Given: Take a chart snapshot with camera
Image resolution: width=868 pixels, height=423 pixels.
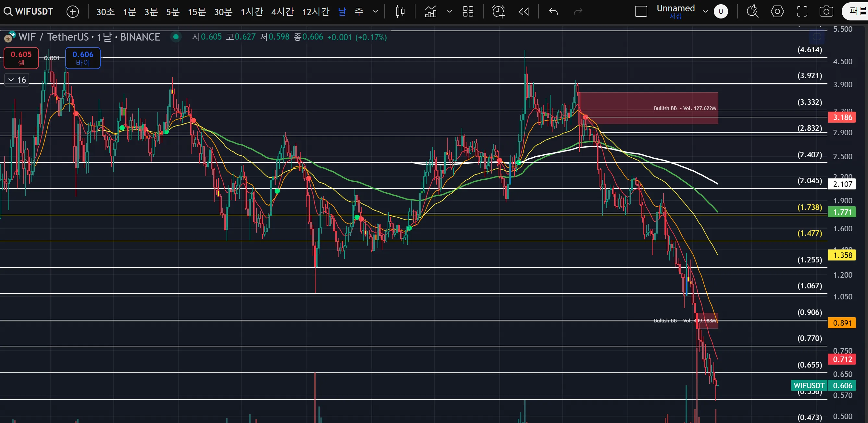Looking at the screenshot, I should (826, 12).
